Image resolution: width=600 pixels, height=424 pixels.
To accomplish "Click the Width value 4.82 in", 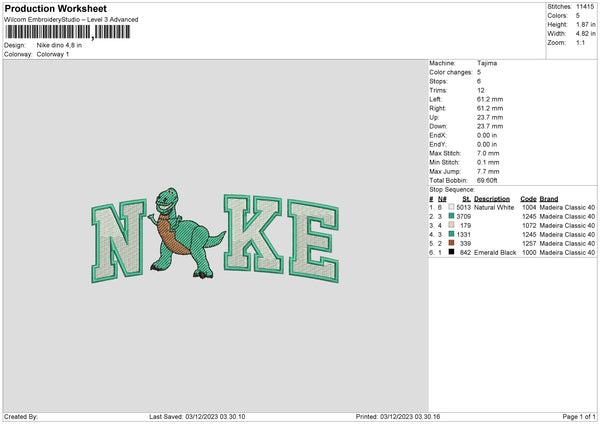I will (586, 34).
